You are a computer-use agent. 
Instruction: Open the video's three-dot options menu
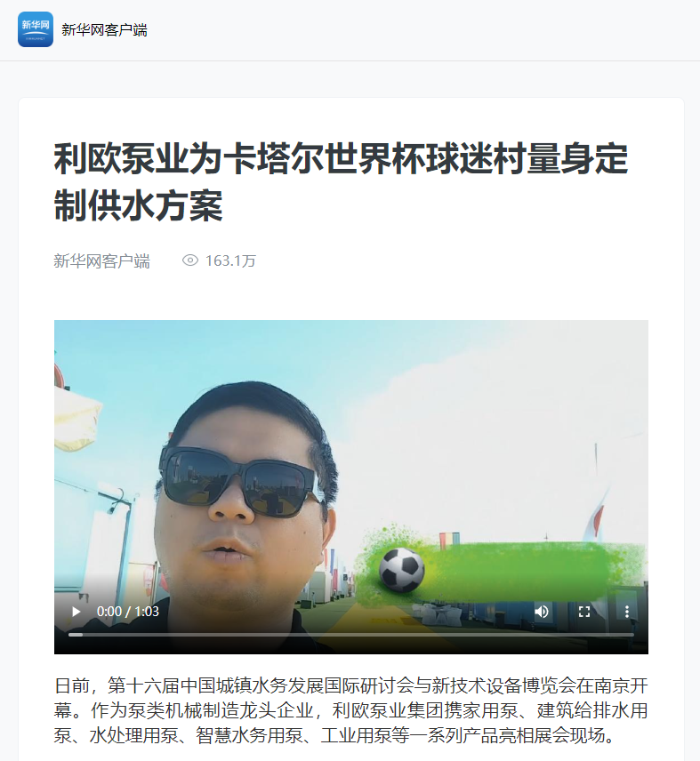pyautogui.click(x=627, y=612)
